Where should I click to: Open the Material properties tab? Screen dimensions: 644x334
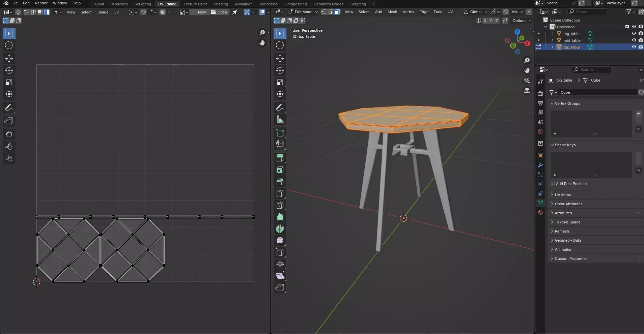click(540, 212)
